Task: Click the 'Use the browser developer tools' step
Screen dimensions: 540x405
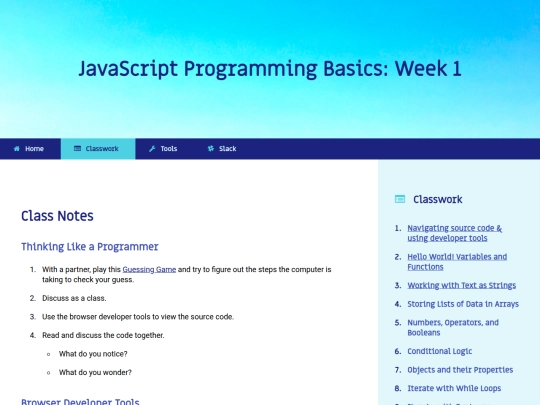Action: [138, 317]
